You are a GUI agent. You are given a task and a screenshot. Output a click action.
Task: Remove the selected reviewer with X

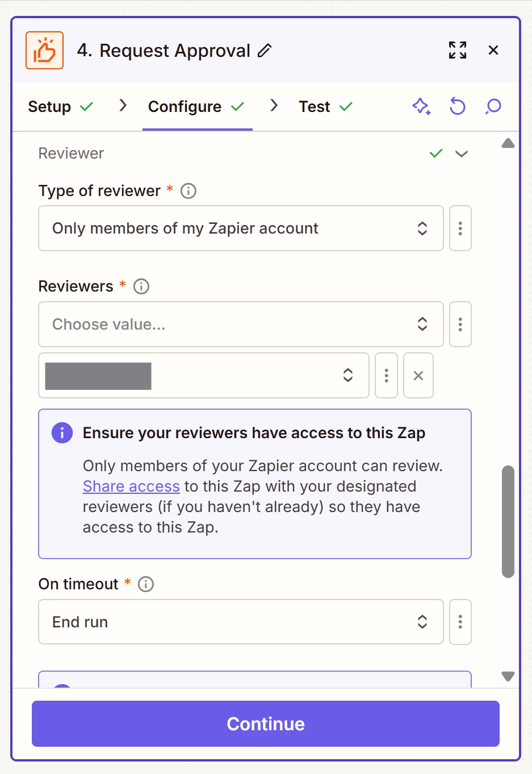point(418,376)
